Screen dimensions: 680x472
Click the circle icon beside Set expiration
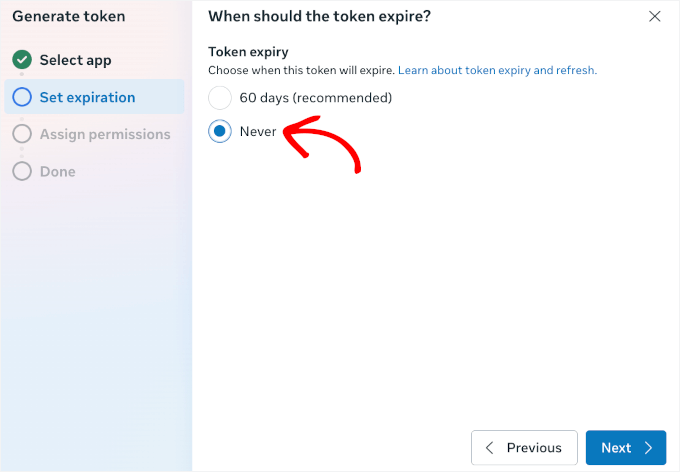coord(22,97)
